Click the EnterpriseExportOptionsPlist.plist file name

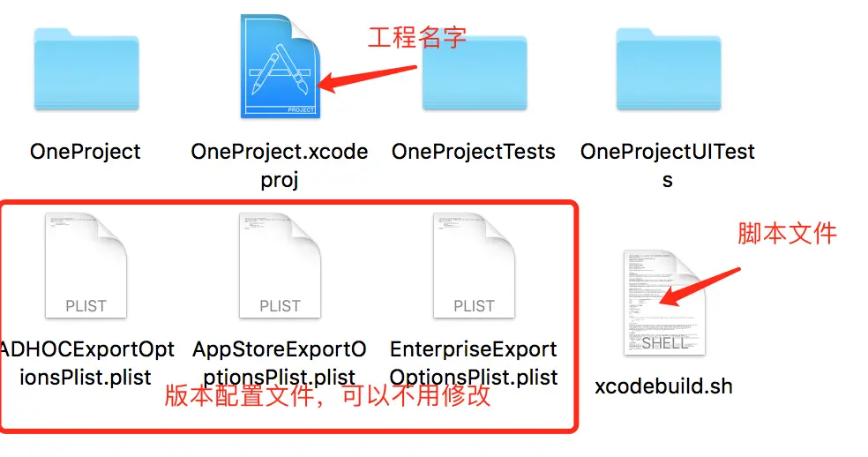(474, 363)
